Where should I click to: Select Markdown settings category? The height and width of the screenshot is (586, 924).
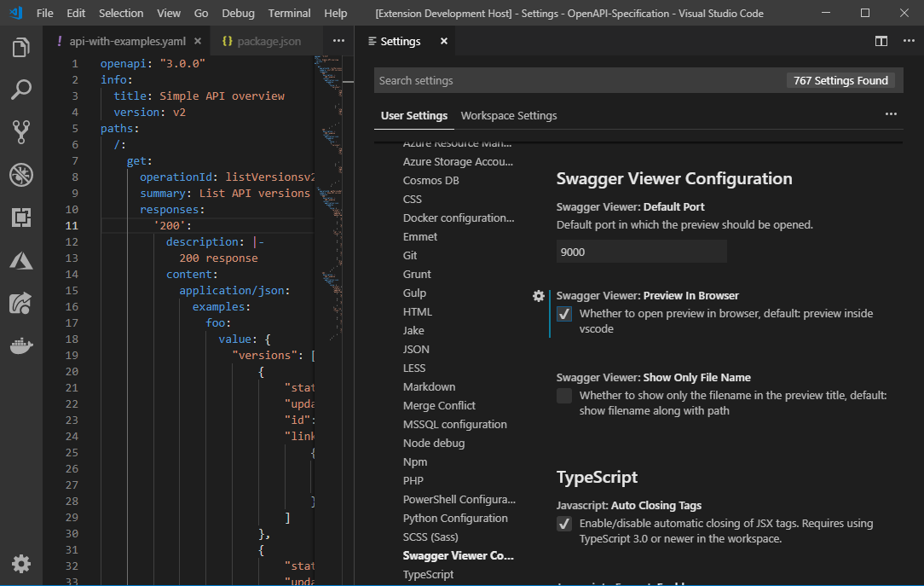point(429,386)
